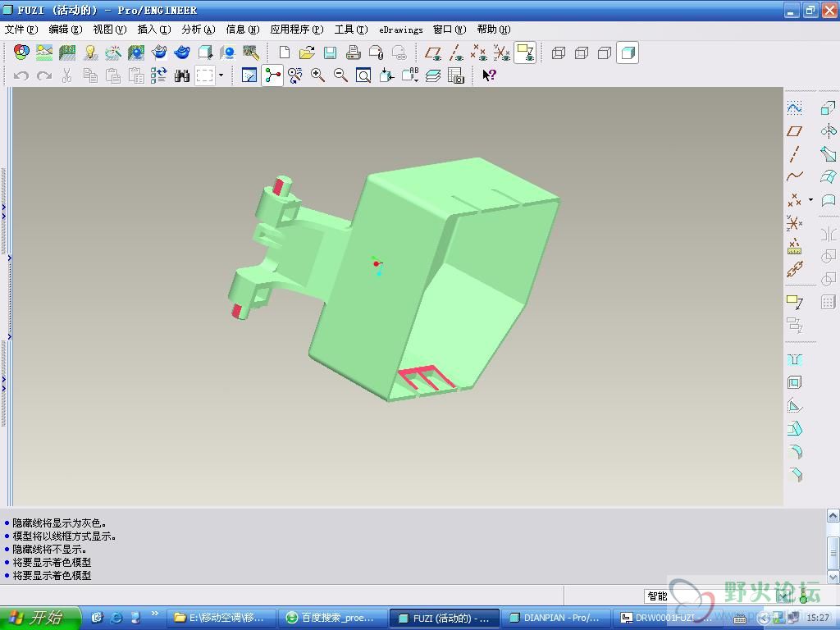Select the Datum Curve tool in right toolbar
This screenshot has height=630, width=840.
coord(794,177)
